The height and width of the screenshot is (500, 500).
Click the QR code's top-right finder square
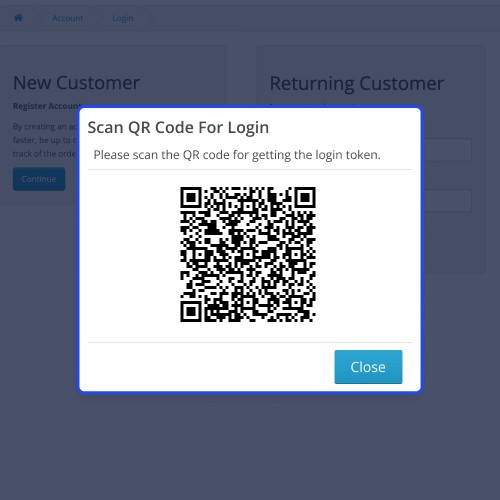(305, 197)
